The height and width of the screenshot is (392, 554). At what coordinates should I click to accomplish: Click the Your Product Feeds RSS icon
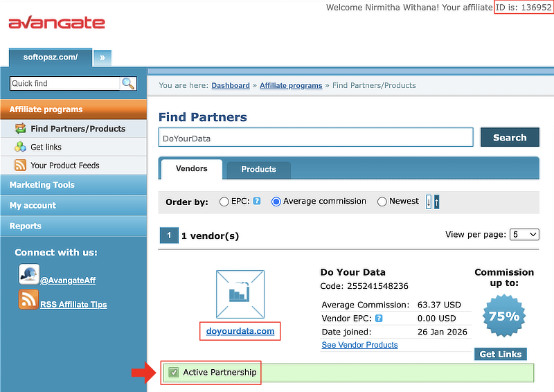click(20, 166)
